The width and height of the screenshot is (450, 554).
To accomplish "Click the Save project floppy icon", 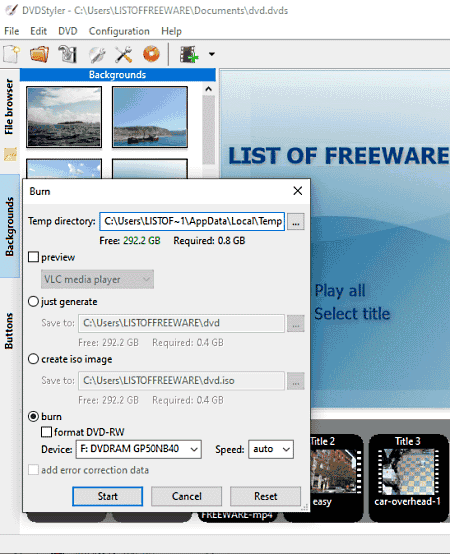I will [x=67, y=54].
